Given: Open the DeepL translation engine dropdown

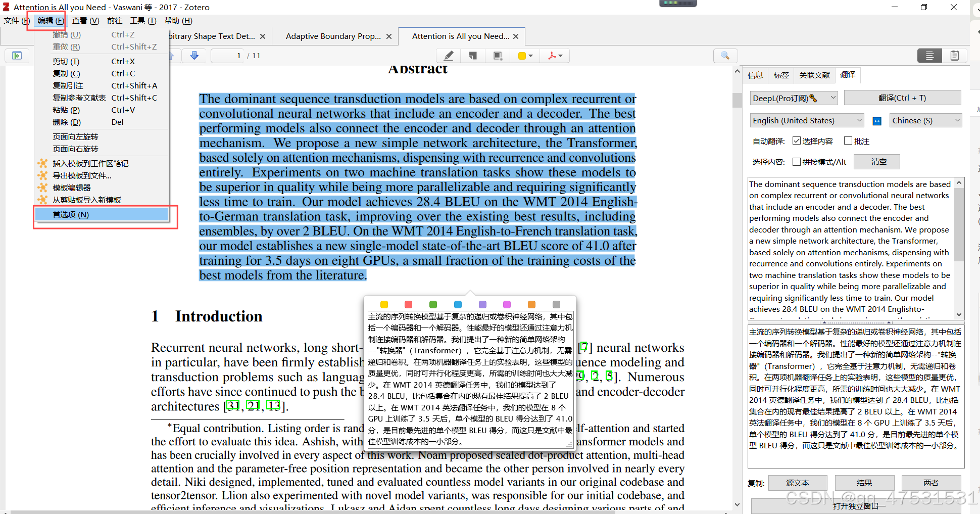Looking at the screenshot, I should [x=794, y=98].
